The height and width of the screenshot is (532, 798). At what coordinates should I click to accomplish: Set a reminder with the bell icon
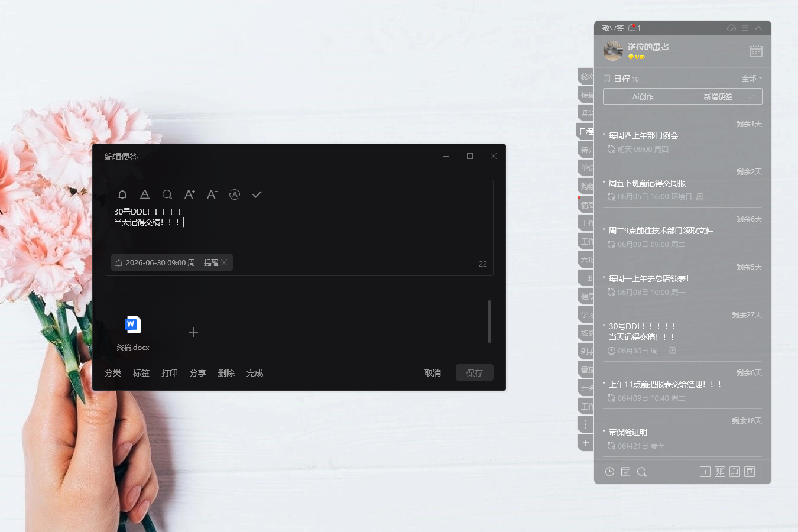tap(122, 194)
